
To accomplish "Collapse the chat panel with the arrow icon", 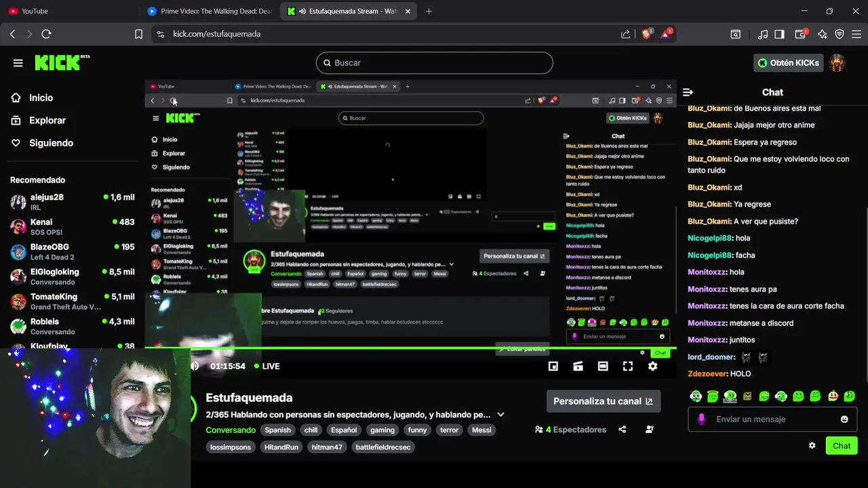I will pos(688,92).
